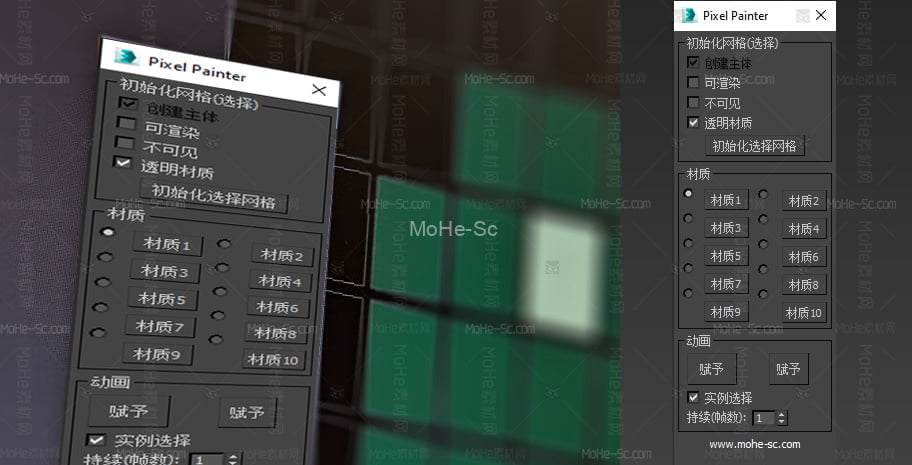
Task: Enable 可渲染 checkbox in the upright panel
Action: pos(693,83)
